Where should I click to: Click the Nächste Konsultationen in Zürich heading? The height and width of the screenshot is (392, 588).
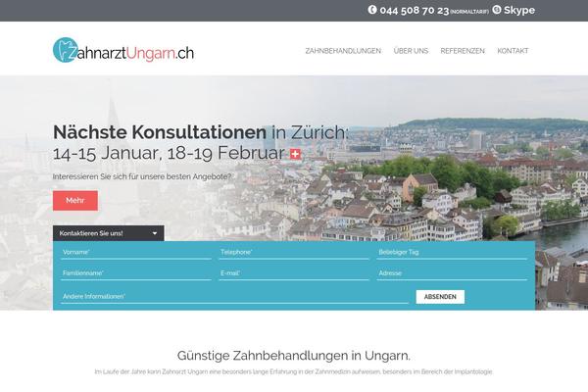(x=201, y=132)
